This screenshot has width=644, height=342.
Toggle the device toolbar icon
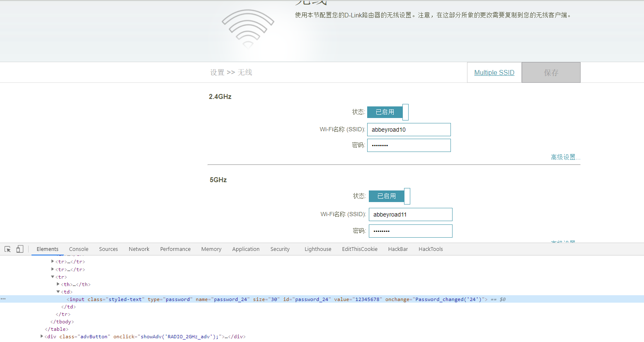coord(19,249)
